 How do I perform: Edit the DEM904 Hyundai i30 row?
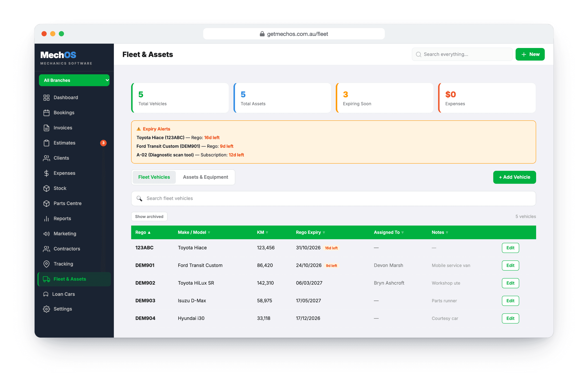510,318
